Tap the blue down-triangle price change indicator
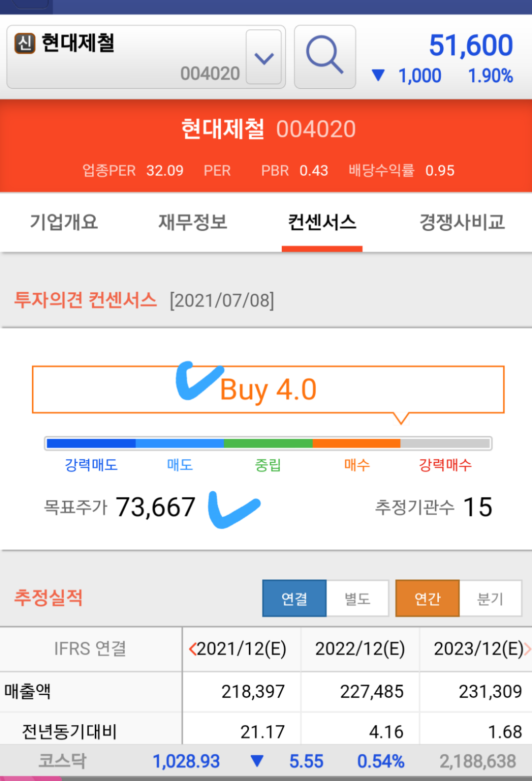 pos(378,75)
